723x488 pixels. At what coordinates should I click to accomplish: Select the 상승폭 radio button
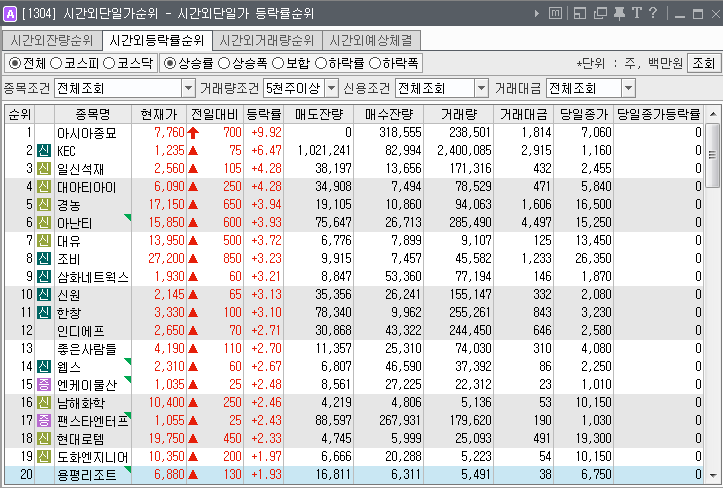224,63
